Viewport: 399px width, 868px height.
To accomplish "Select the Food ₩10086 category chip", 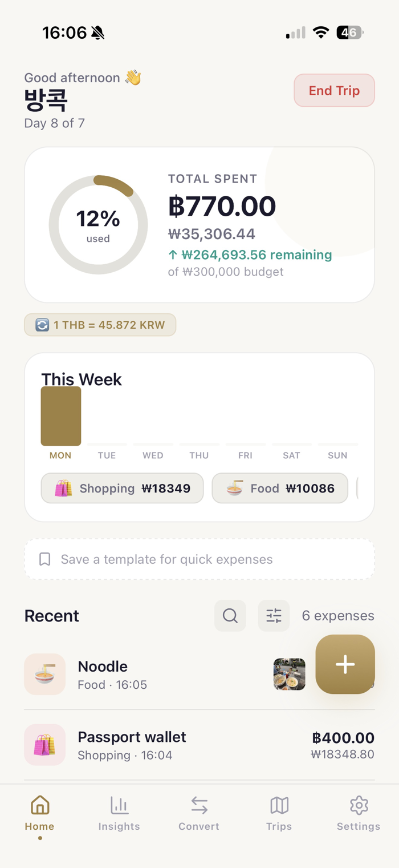I will coord(280,488).
